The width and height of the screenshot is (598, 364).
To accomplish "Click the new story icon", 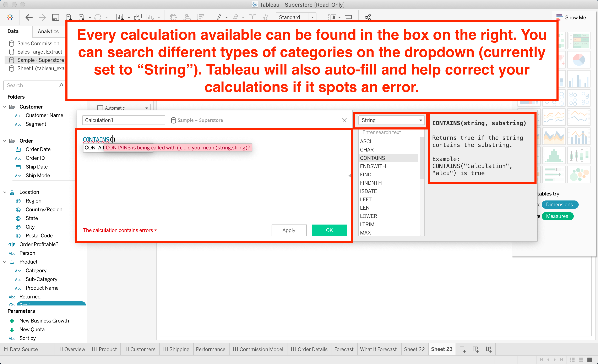I will click(x=489, y=349).
